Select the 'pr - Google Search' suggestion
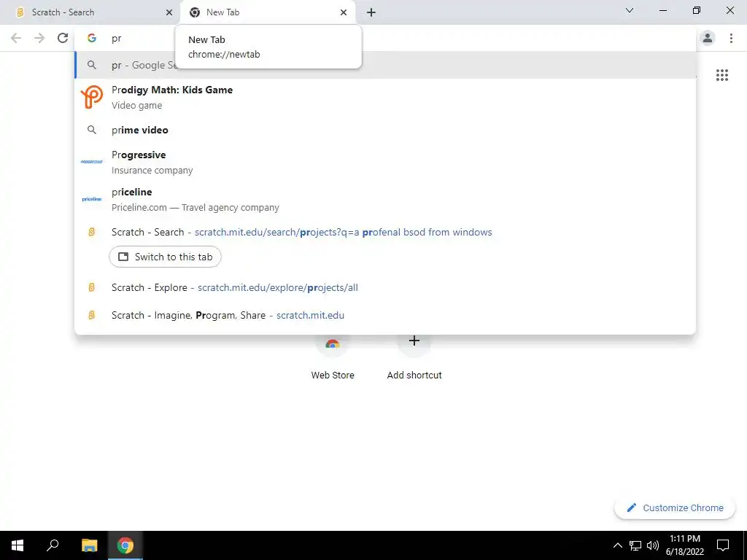Image resolution: width=747 pixels, height=560 pixels. (385, 65)
